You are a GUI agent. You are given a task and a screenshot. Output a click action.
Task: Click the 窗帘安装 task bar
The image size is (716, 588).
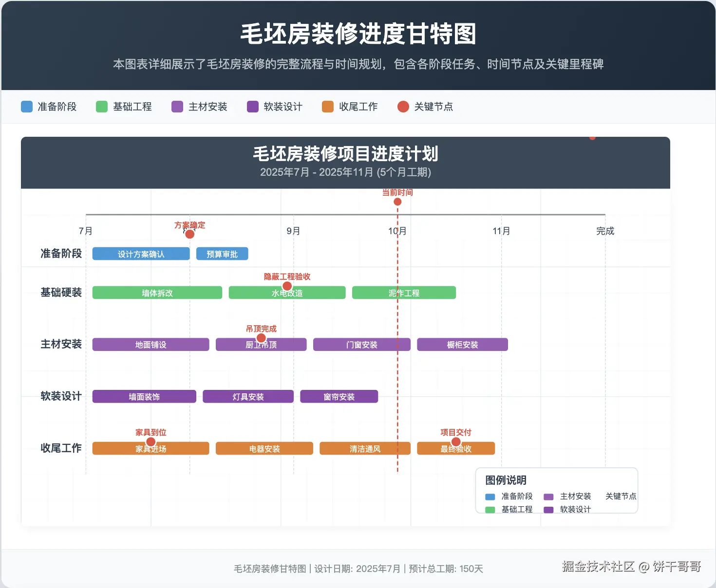click(339, 397)
